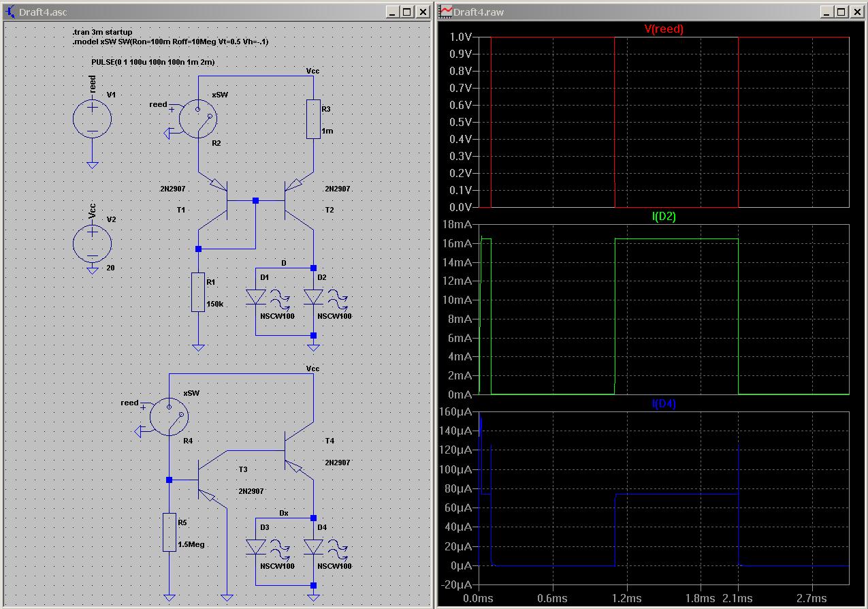Screen dimensions: 868x609
Task: Click the .tran 3m startup directive
Action: tap(102, 32)
